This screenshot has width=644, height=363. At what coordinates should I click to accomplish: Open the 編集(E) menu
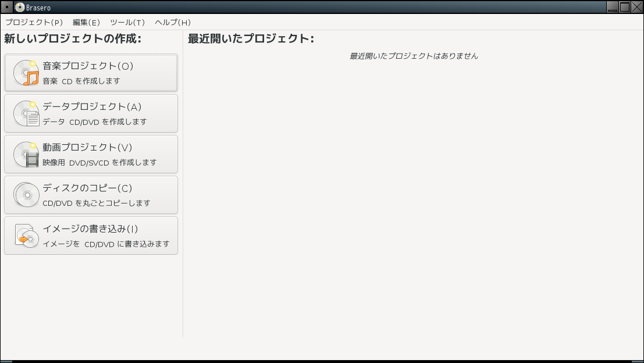point(86,22)
